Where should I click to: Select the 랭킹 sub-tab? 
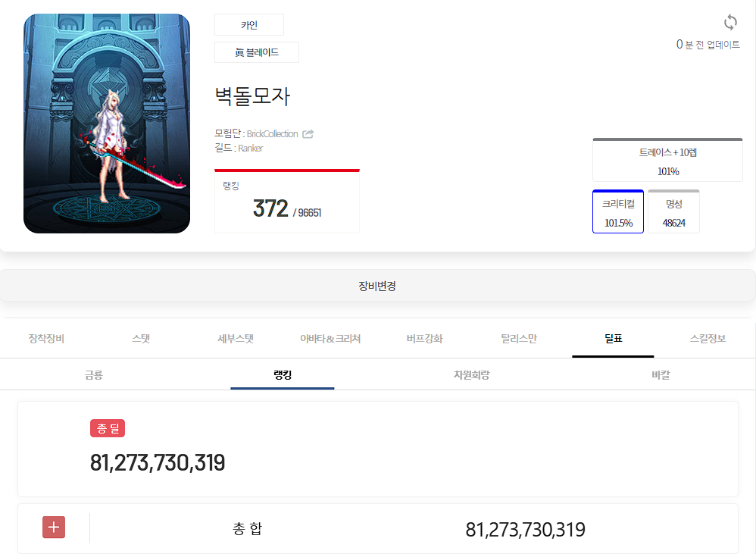[x=283, y=375]
